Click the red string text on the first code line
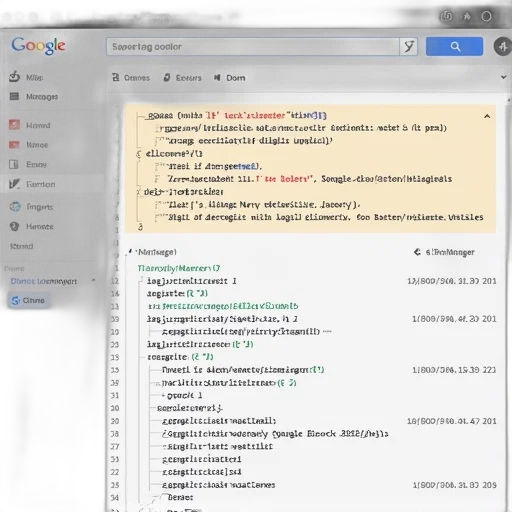Screen dimensions: 512x512 [x=245, y=115]
